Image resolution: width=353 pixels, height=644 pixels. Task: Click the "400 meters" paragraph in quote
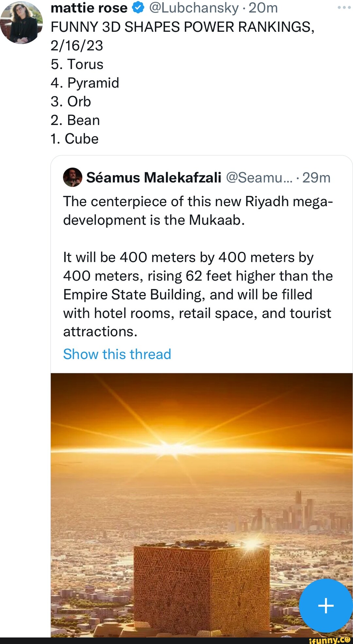point(198,294)
